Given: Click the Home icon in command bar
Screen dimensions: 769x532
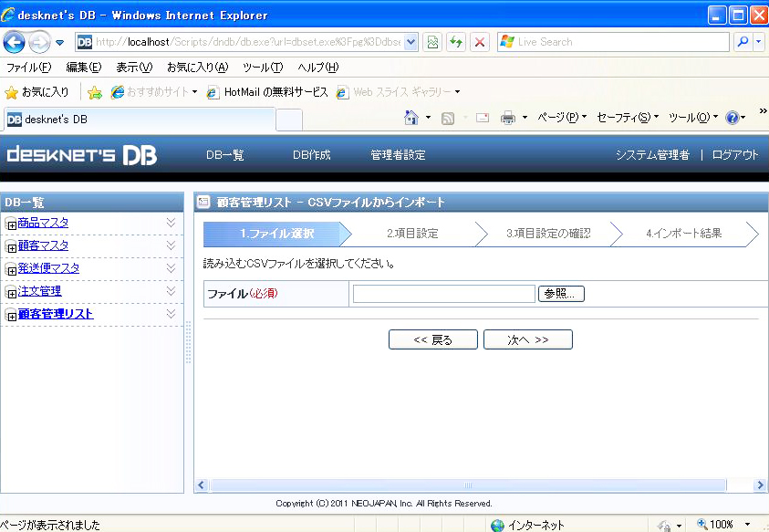Looking at the screenshot, I should pos(410,118).
